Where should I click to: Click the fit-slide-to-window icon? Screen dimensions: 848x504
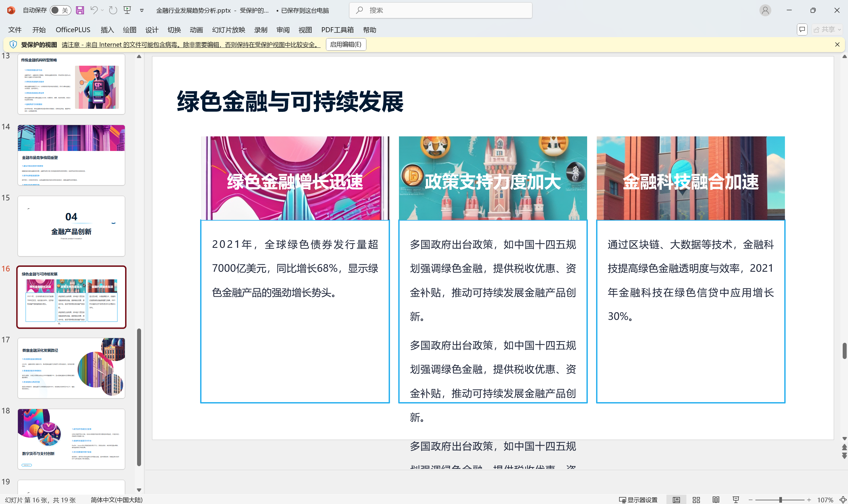tap(844, 500)
